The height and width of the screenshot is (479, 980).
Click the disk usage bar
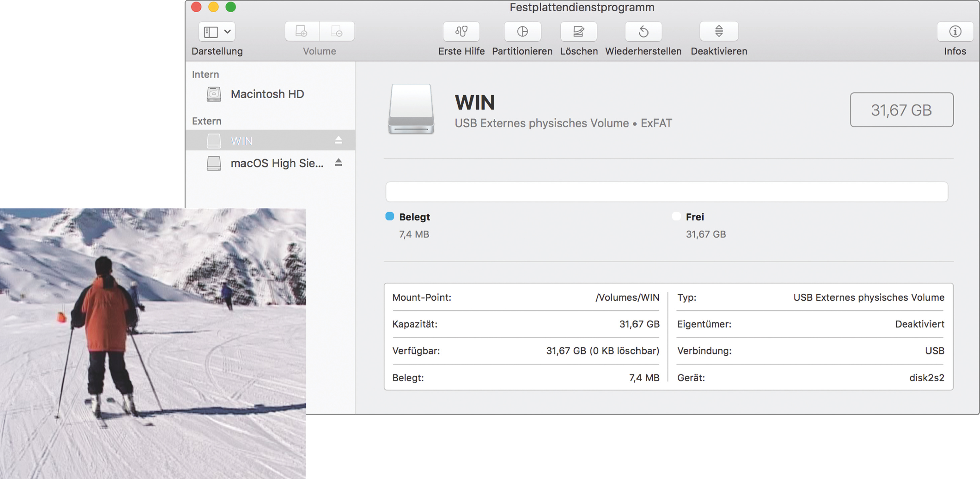tap(667, 191)
